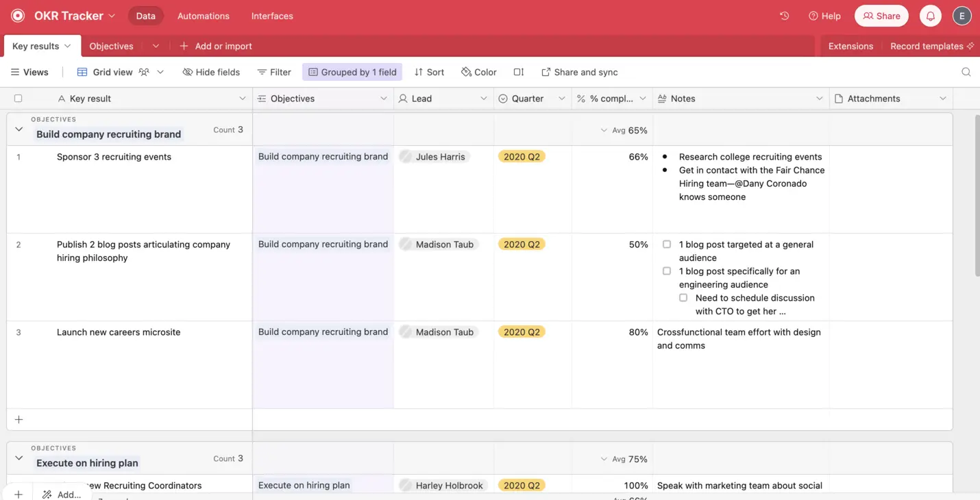
Task: Click Hide fields eye icon
Action: pos(187,72)
